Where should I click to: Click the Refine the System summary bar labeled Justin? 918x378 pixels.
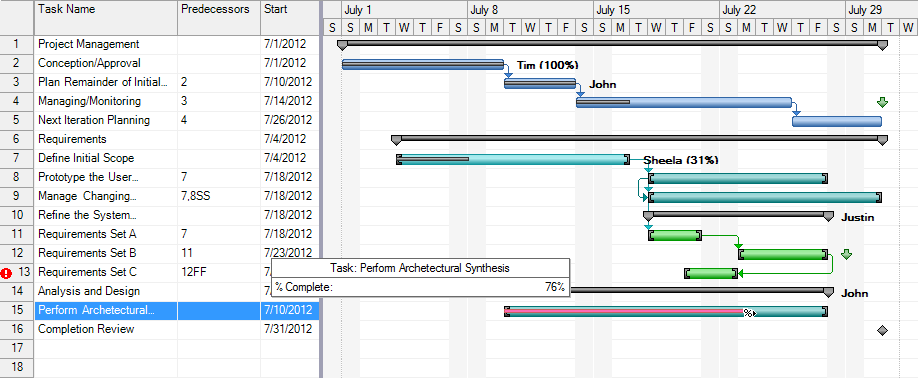[x=738, y=215]
